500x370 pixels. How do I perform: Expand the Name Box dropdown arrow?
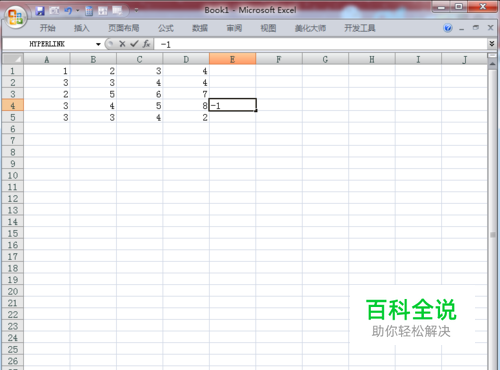(x=98, y=44)
